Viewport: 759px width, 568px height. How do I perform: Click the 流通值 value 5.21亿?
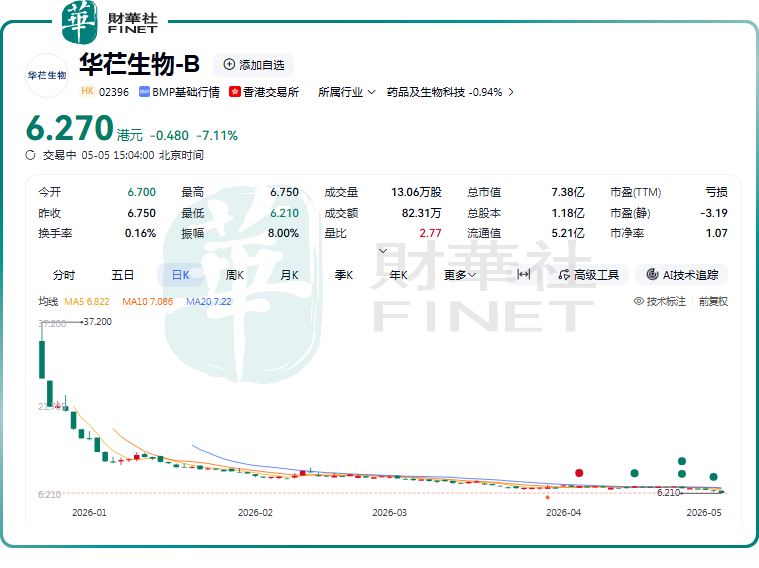(x=568, y=233)
